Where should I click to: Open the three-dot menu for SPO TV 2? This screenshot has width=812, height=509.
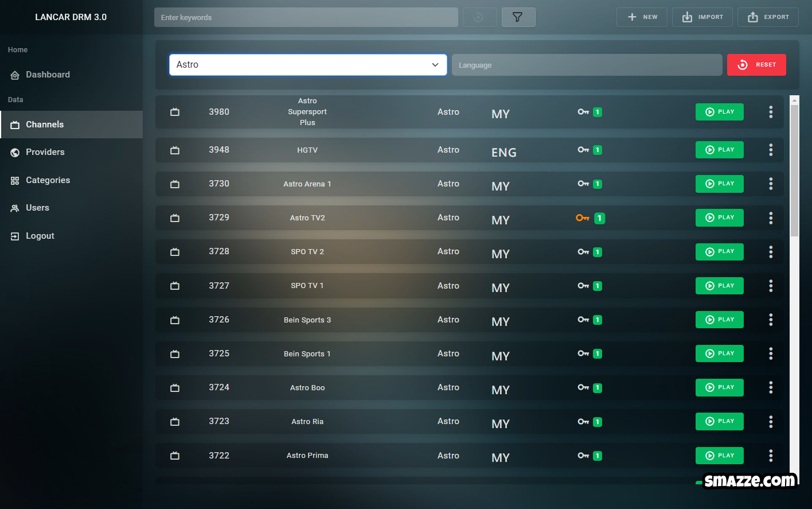771,251
